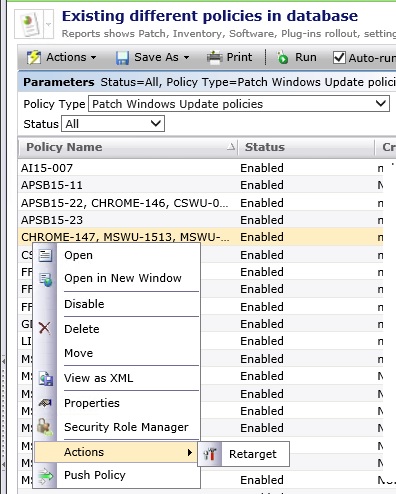The width and height of the screenshot is (396, 494).
Task: Select the APSB15-23 policy row
Action: [x=200, y=220]
